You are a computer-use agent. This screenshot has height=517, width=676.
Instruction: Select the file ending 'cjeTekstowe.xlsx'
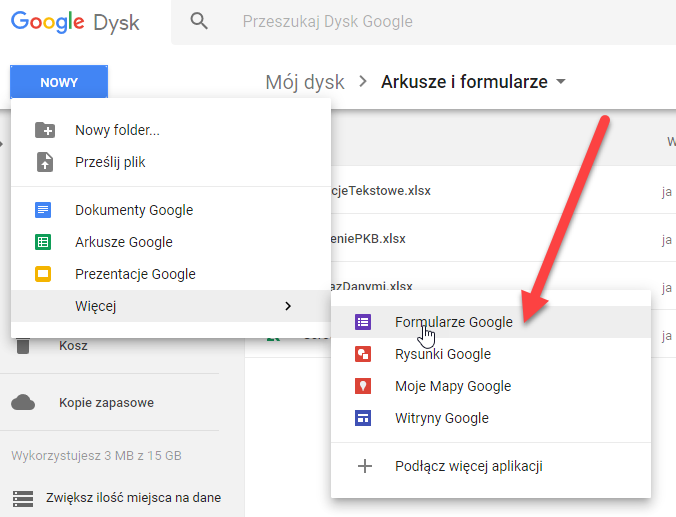pos(381,191)
